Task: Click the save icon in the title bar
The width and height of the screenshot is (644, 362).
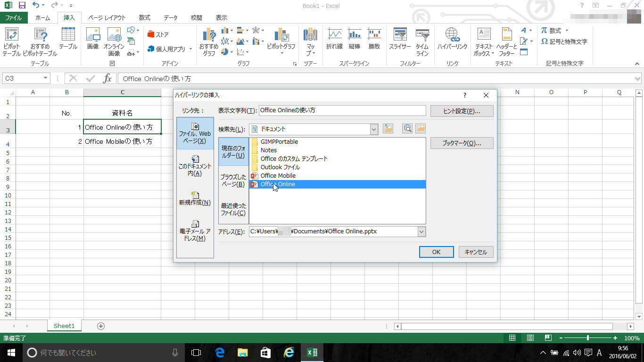Action: (x=22, y=6)
